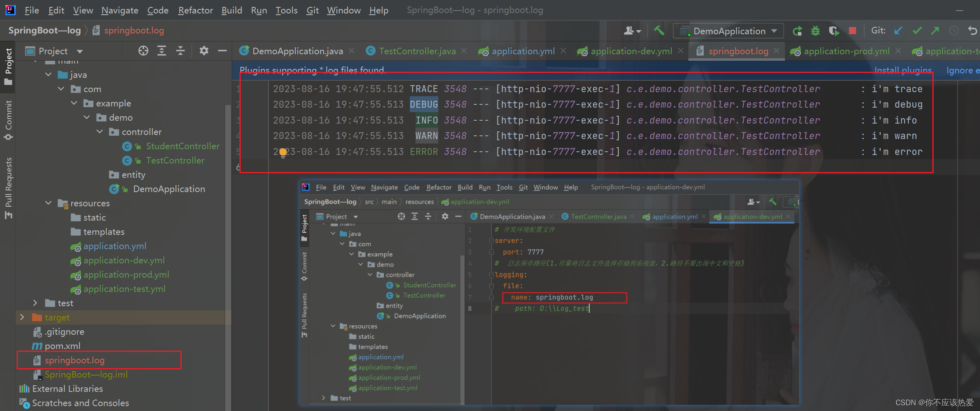This screenshot has width=980, height=411.
Task: Open StudentController class in tree
Action: (182, 146)
